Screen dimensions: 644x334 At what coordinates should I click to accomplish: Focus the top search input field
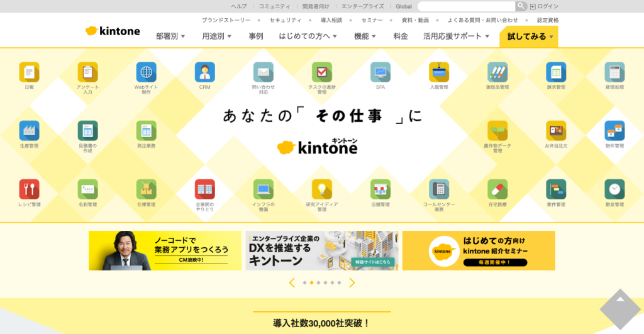[x=466, y=6]
